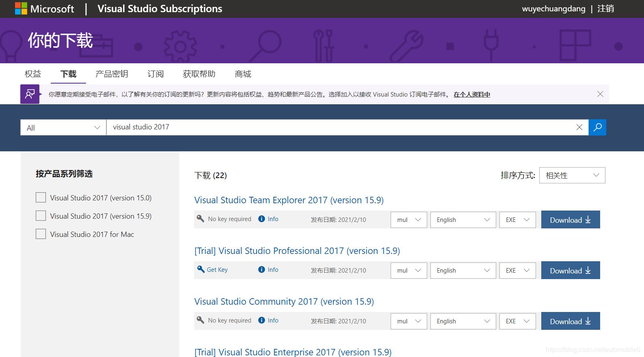Switch to the 权益 tab
The height and width of the screenshot is (357, 644).
tap(33, 74)
